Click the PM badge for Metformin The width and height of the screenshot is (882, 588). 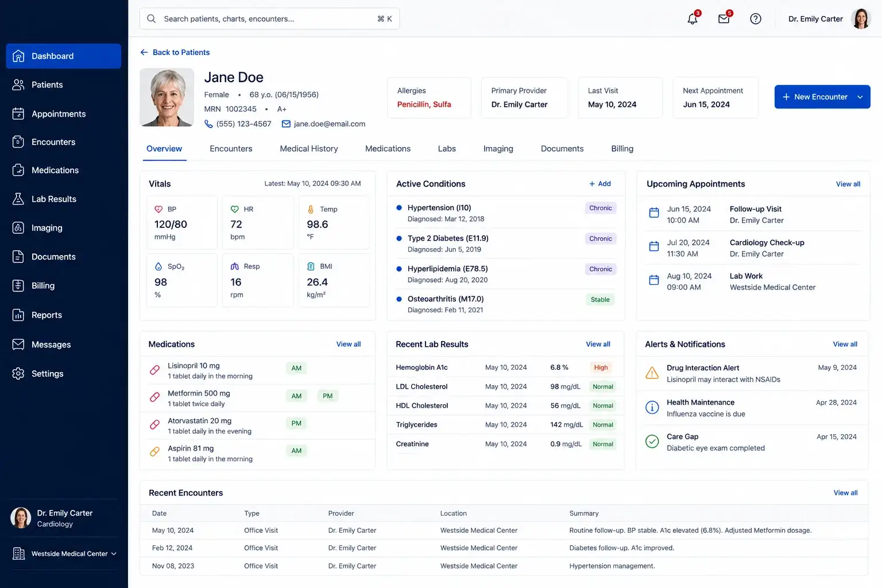pyautogui.click(x=328, y=396)
